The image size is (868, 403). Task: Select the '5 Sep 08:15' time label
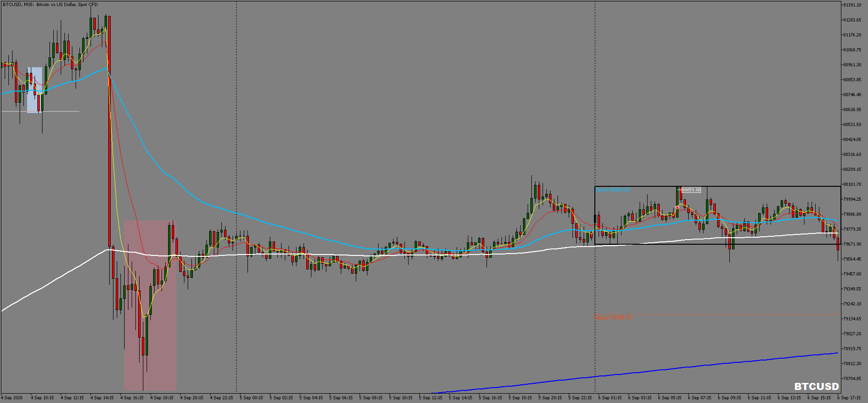pyautogui.click(x=371, y=398)
